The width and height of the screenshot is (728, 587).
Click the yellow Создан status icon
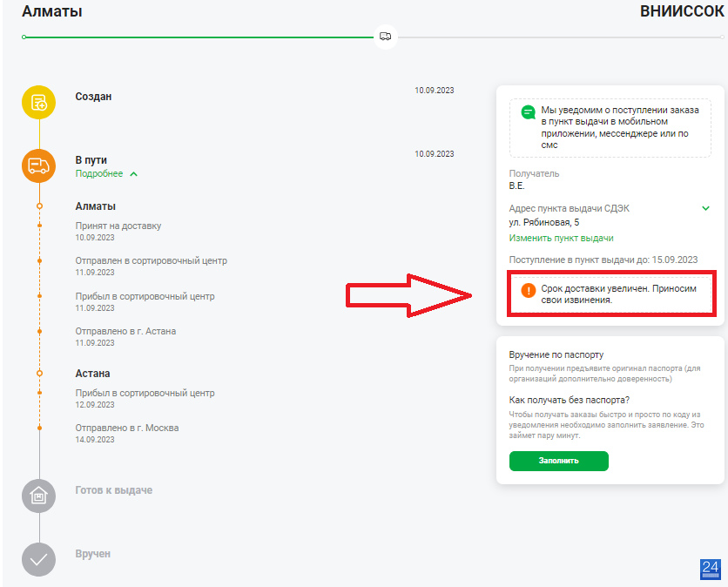38,102
